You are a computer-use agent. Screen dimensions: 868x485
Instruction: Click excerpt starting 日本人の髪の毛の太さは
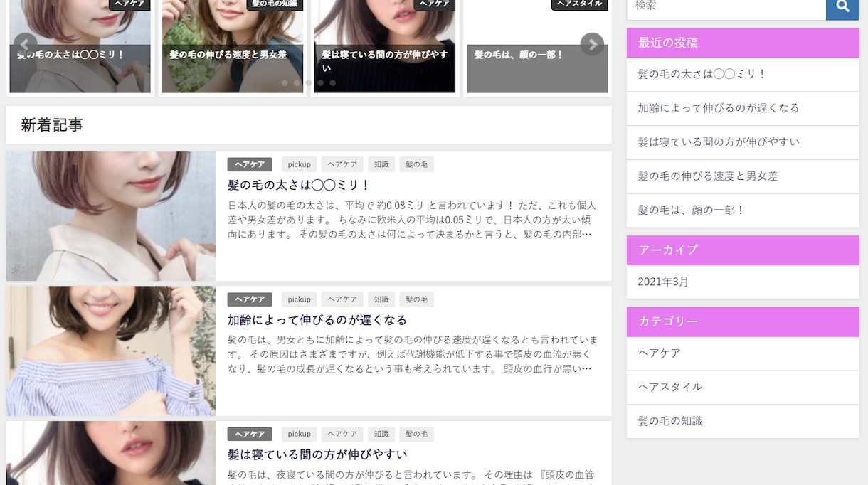(x=413, y=219)
